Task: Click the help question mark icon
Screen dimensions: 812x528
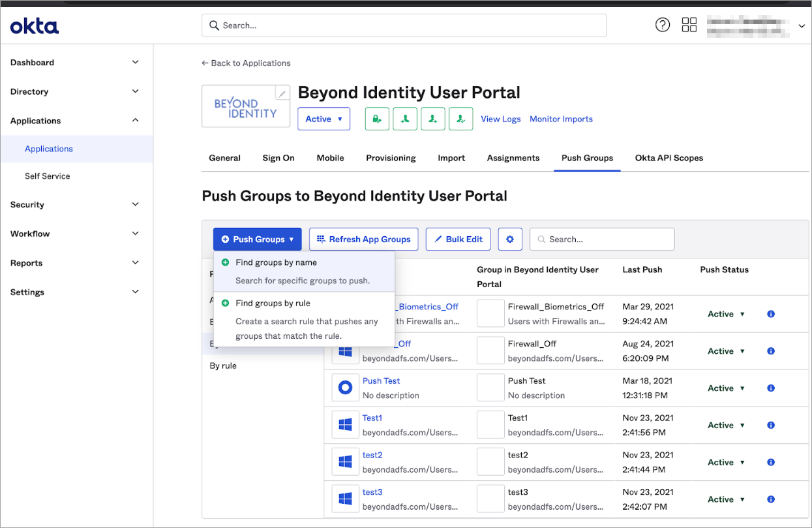Action: 662,25
